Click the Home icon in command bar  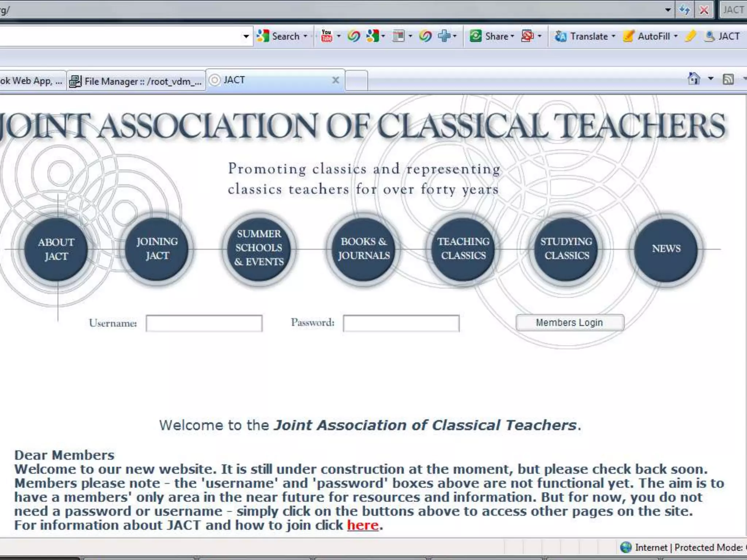(693, 79)
